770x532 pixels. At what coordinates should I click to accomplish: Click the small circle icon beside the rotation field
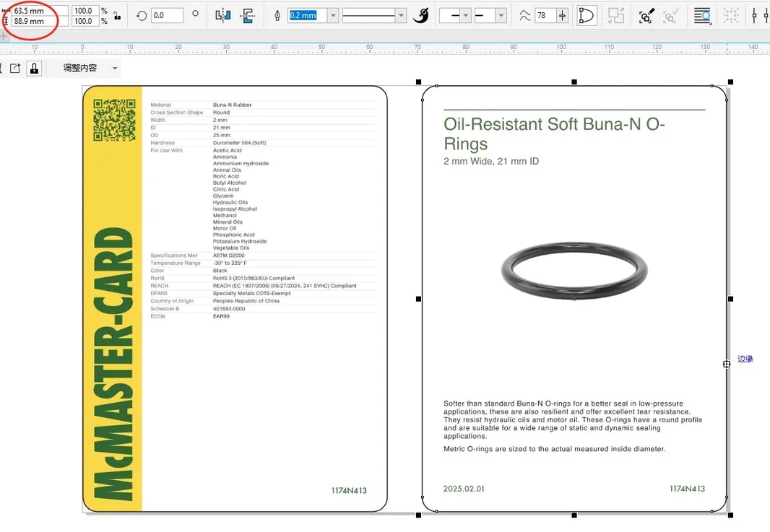196,14
